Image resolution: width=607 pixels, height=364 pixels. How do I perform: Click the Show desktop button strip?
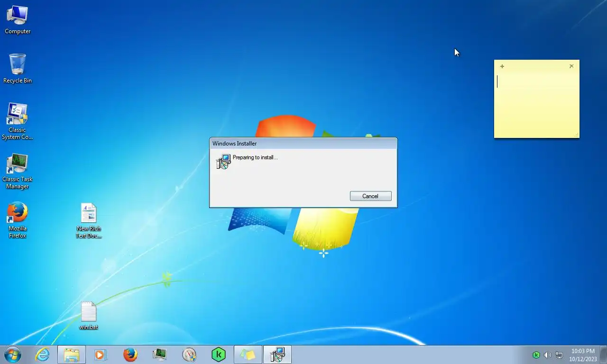click(x=604, y=355)
